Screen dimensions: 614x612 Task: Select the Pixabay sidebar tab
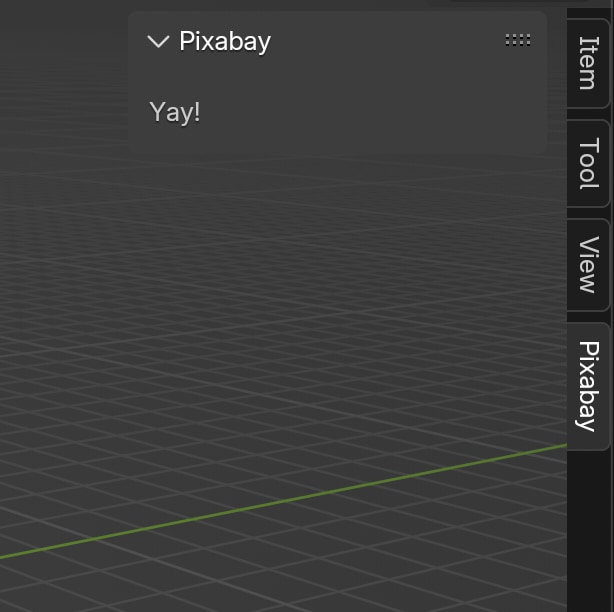point(588,386)
